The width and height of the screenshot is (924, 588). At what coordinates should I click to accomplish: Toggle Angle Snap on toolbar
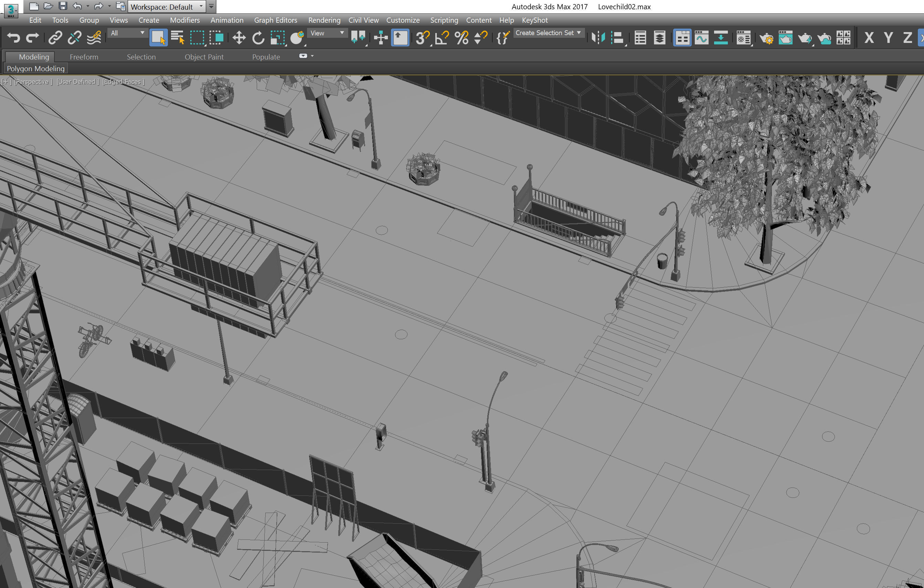point(442,38)
